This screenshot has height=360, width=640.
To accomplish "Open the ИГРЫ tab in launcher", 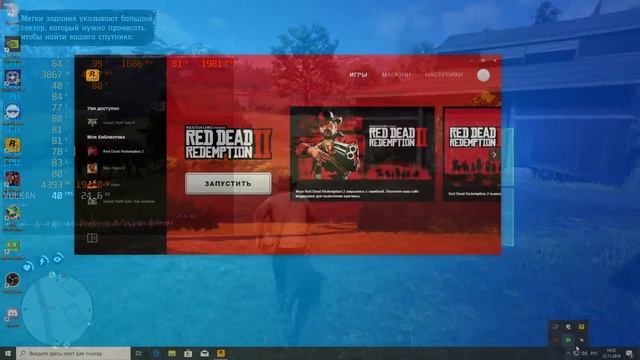I will (x=358, y=75).
